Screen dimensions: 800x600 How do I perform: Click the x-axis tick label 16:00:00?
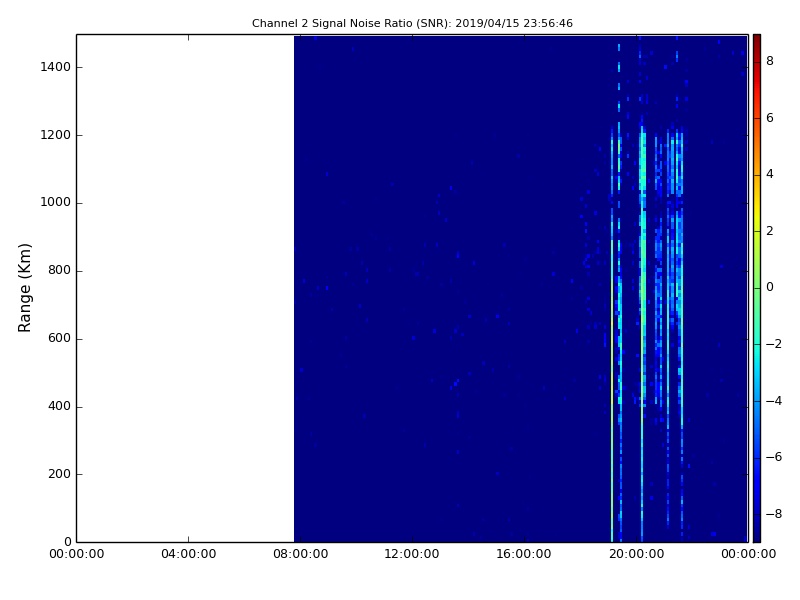coord(524,554)
